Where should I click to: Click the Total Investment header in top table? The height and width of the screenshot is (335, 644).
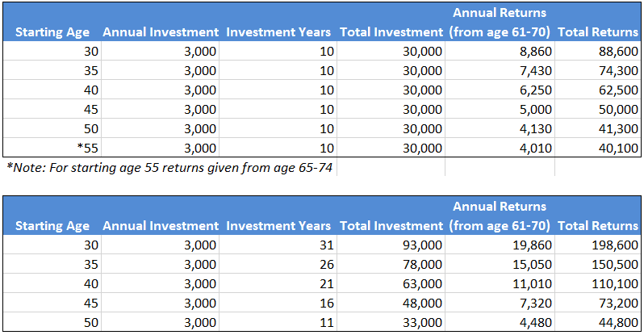pos(391,31)
